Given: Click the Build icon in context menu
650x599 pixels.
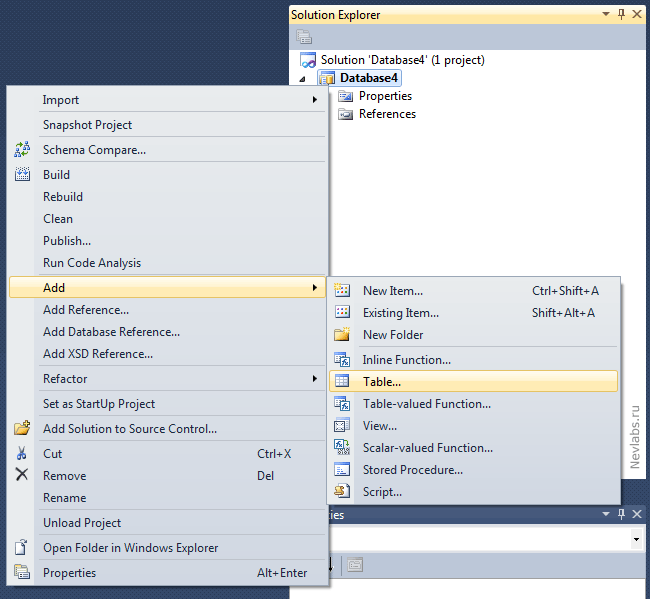Looking at the screenshot, I should click(22, 174).
